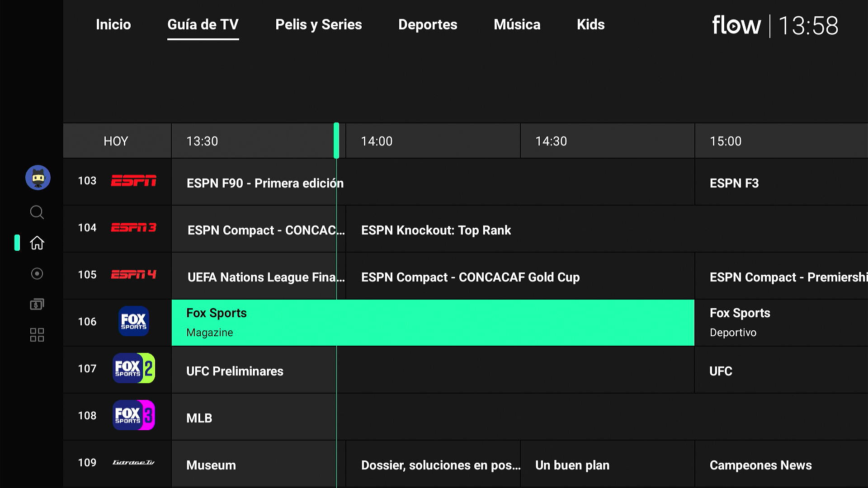The height and width of the screenshot is (488, 868).
Task: Select the highlighted Fox Sports Magazine program
Action: (x=433, y=323)
